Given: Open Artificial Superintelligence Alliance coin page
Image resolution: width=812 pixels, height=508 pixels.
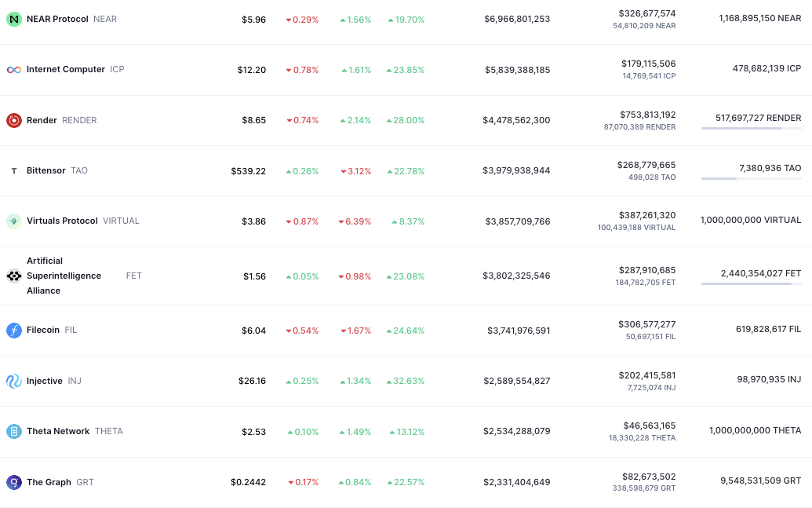Looking at the screenshot, I should coord(64,276).
